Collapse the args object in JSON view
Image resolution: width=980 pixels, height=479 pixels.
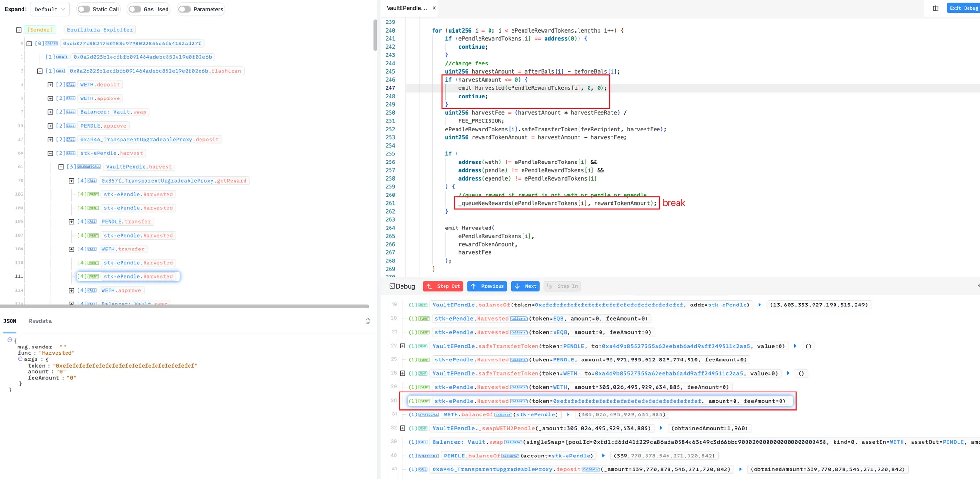20,359
